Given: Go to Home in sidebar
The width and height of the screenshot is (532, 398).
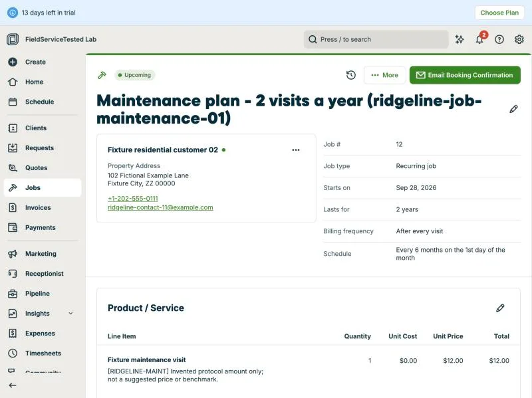Looking at the screenshot, I should 35,82.
